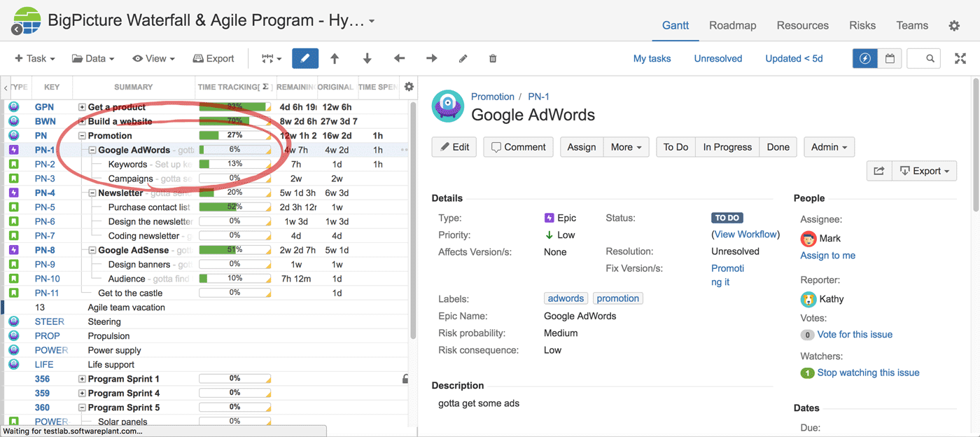Click the adwords label
The width and height of the screenshot is (980, 437).
click(566, 298)
